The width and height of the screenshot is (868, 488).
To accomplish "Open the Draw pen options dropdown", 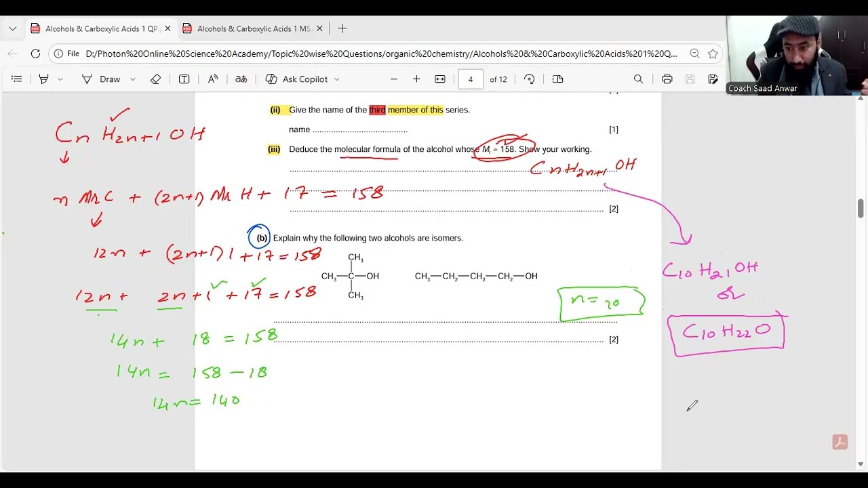I will [x=132, y=79].
